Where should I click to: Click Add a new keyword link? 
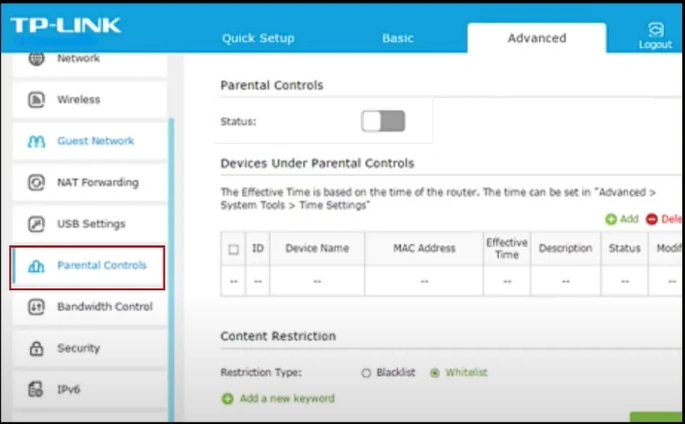click(287, 399)
